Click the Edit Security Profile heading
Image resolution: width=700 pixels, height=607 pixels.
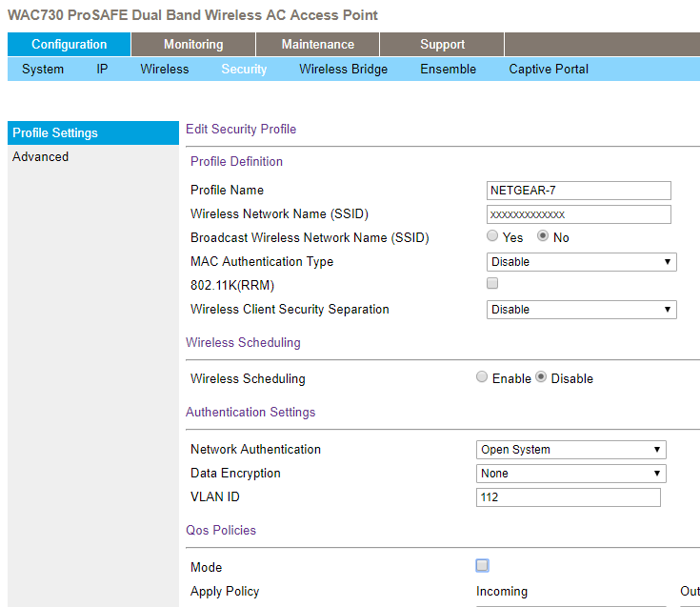click(241, 129)
